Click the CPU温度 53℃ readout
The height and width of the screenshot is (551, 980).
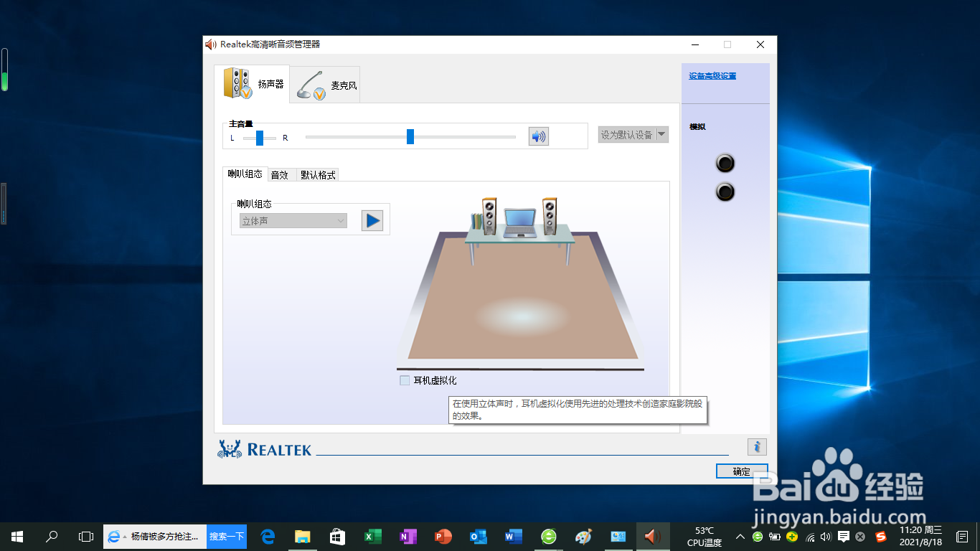tap(705, 537)
